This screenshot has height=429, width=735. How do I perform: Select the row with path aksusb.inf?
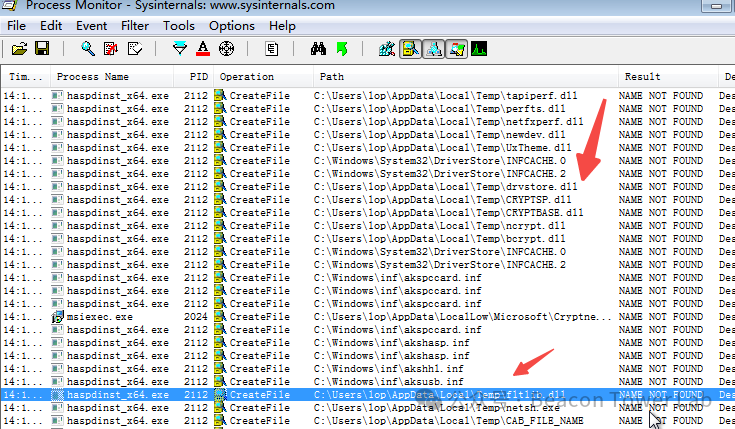368,382
